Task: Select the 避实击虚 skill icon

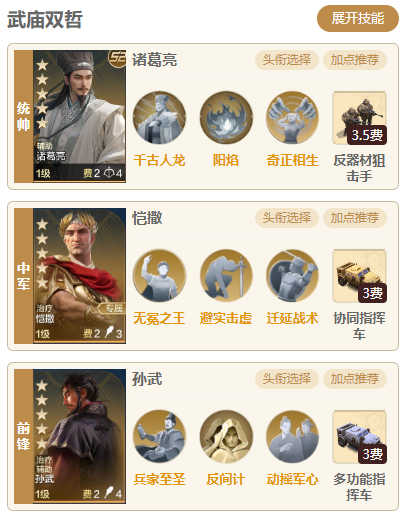Action: [x=226, y=276]
